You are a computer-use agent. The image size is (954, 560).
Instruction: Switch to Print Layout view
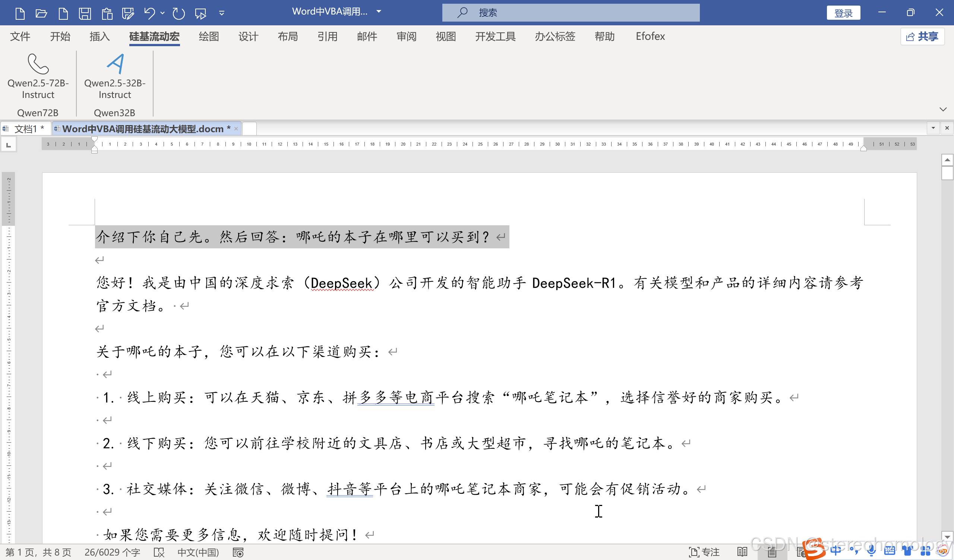[x=772, y=553]
